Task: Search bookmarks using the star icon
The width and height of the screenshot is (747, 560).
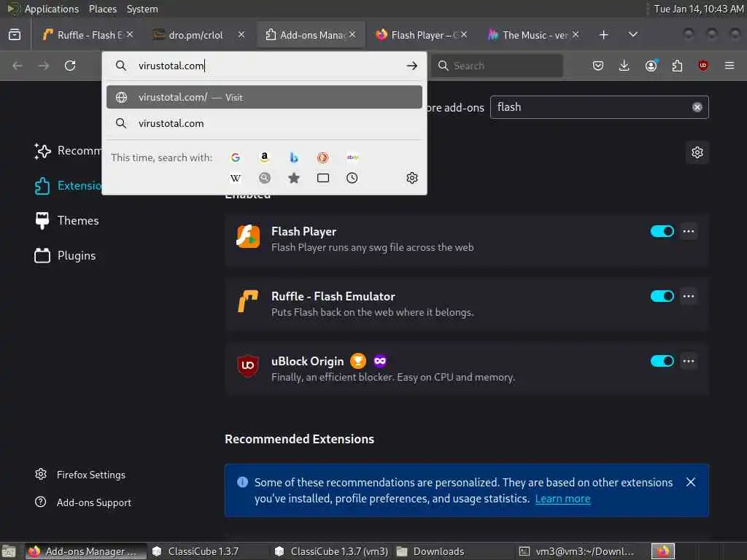Action: (x=294, y=178)
